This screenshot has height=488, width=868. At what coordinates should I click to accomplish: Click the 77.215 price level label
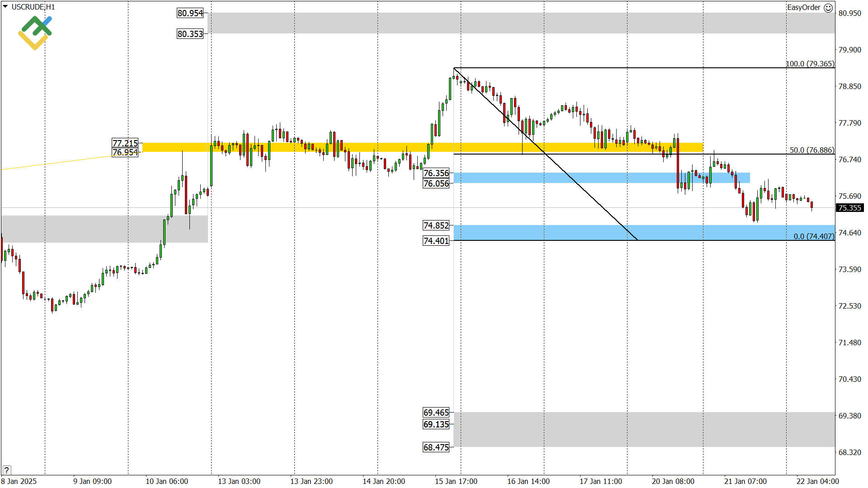click(x=125, y=143)
